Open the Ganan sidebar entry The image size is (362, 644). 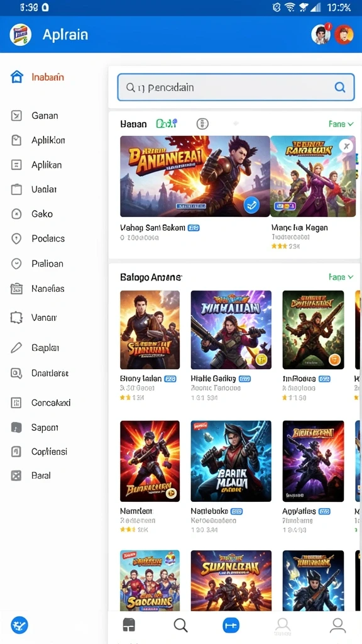pos(35,116)
